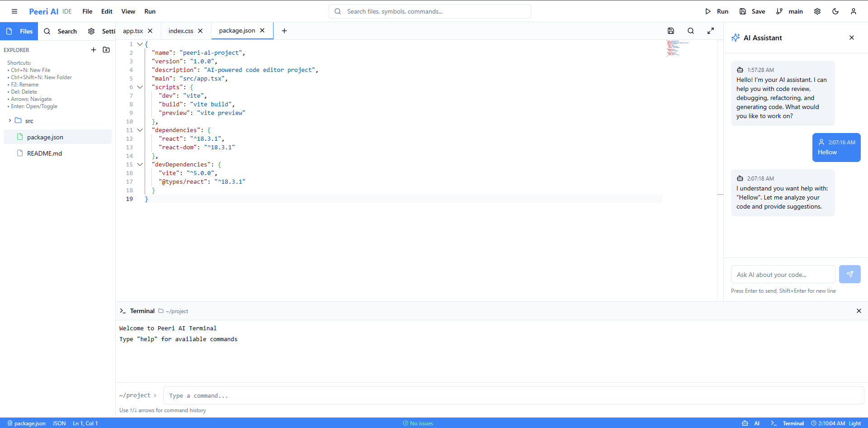Open find in editor magnifier icon
Viewport: 868px width, 428px height.
[x=691, y=31]
